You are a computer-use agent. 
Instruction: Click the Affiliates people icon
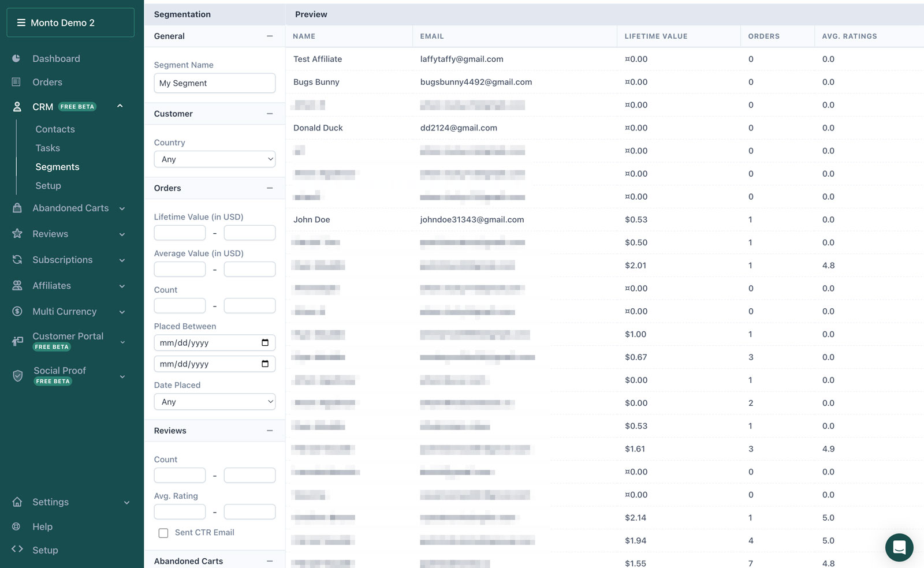(x=17, y=286)
